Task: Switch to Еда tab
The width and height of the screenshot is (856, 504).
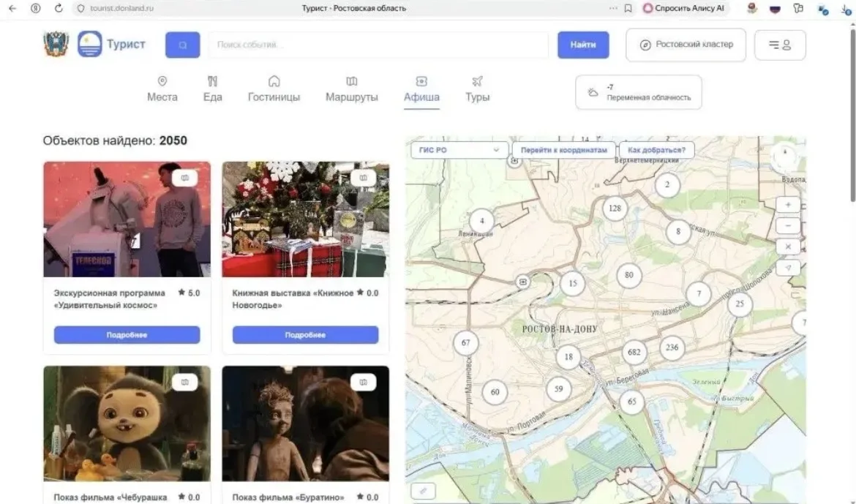Action: click(x=212, y=89)
